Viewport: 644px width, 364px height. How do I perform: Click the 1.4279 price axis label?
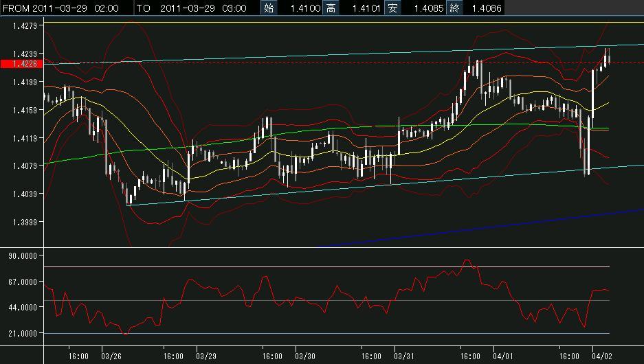[x=25, y=25]
